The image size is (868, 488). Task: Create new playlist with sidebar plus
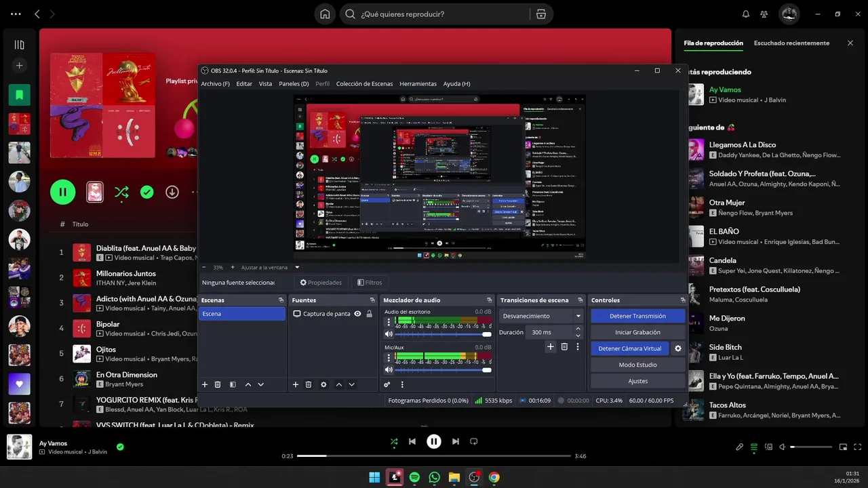coord(19,66)
